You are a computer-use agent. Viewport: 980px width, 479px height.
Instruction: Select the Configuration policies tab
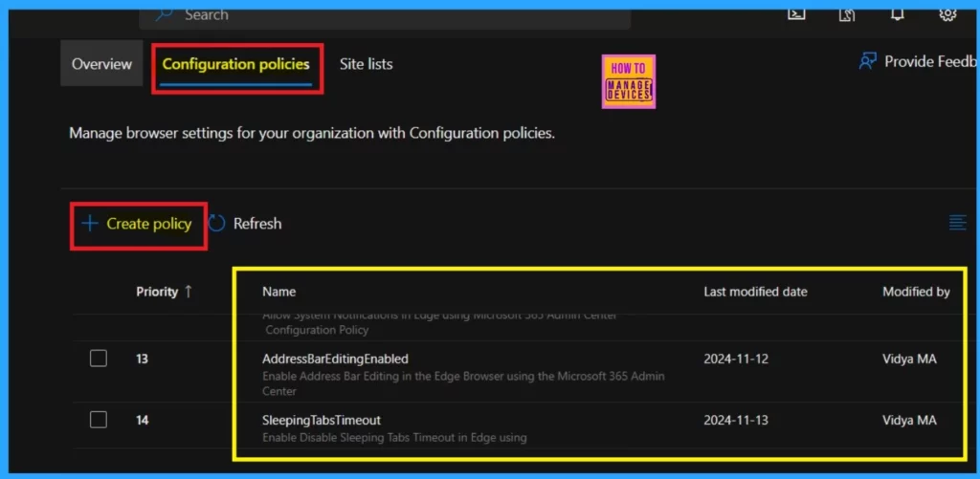[235, 64]
